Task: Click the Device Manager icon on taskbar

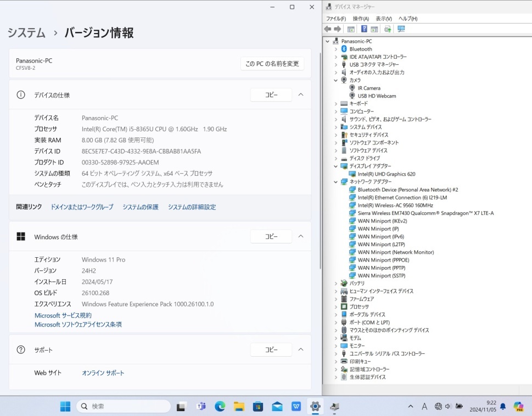Action: click(334, 406)
